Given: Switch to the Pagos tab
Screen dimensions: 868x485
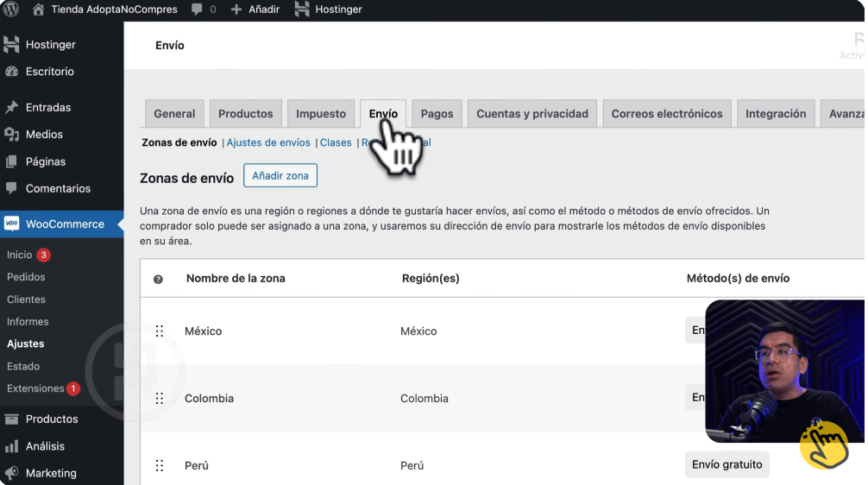Looking at the screenshot, I should pyautogui.click(x=437, y=114).
